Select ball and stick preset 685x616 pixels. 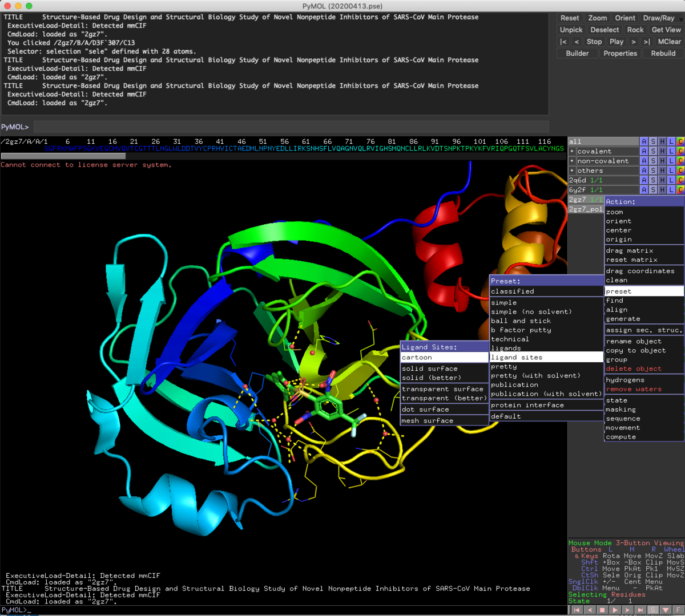click(546, 321)
